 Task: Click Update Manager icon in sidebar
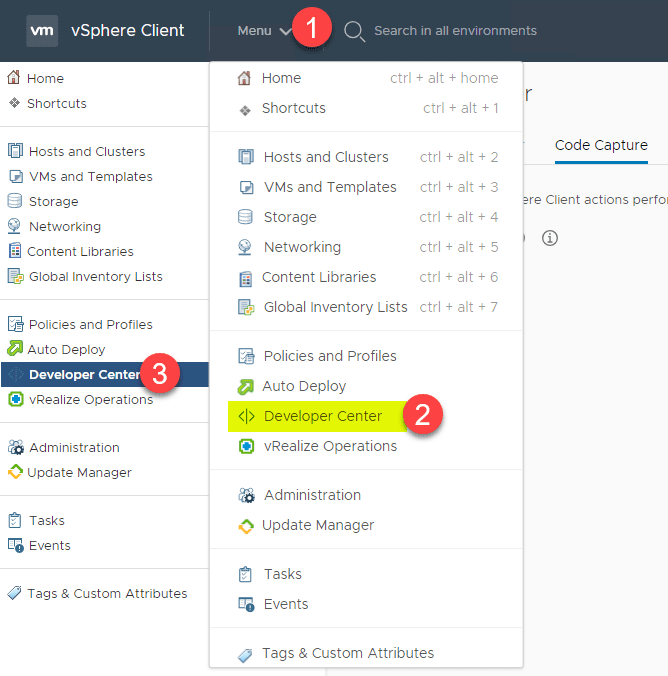tap(15, 472)
